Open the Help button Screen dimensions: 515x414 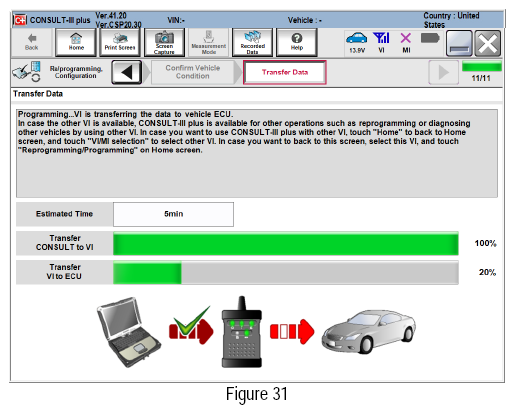tap(297, 42)
